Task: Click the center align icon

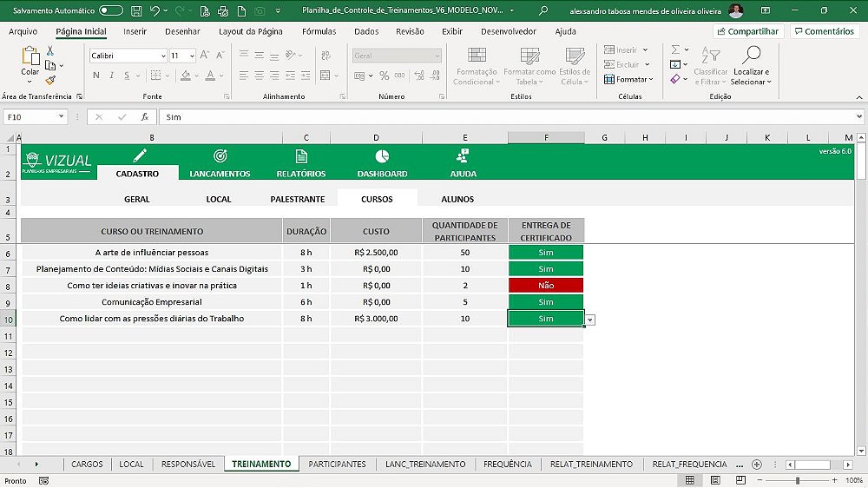Action: tap(259, 76)
